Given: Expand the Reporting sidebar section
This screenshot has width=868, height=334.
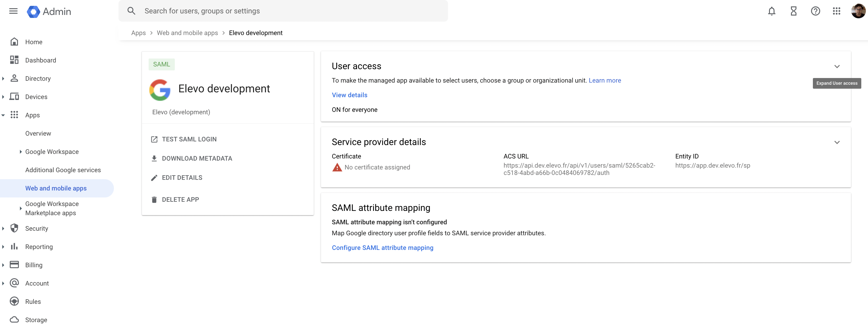Looking at the screenshot, I should (3, 247).
